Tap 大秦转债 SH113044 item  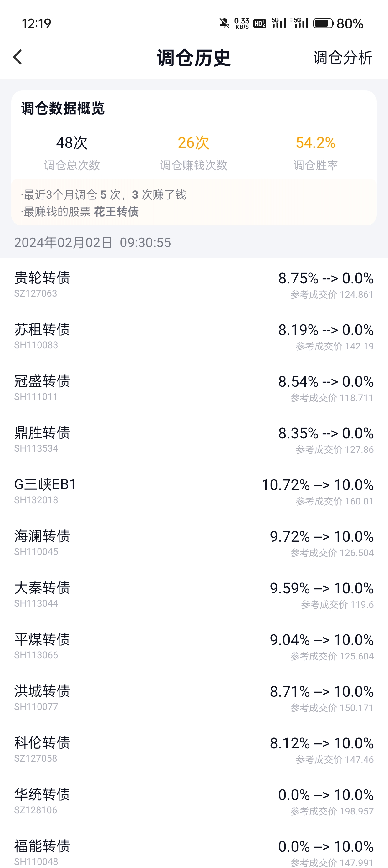[x=194, y=594]
